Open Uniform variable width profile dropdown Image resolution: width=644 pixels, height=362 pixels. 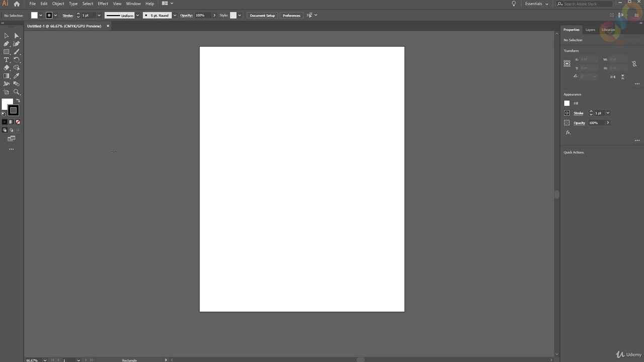[x=137, y=16]
